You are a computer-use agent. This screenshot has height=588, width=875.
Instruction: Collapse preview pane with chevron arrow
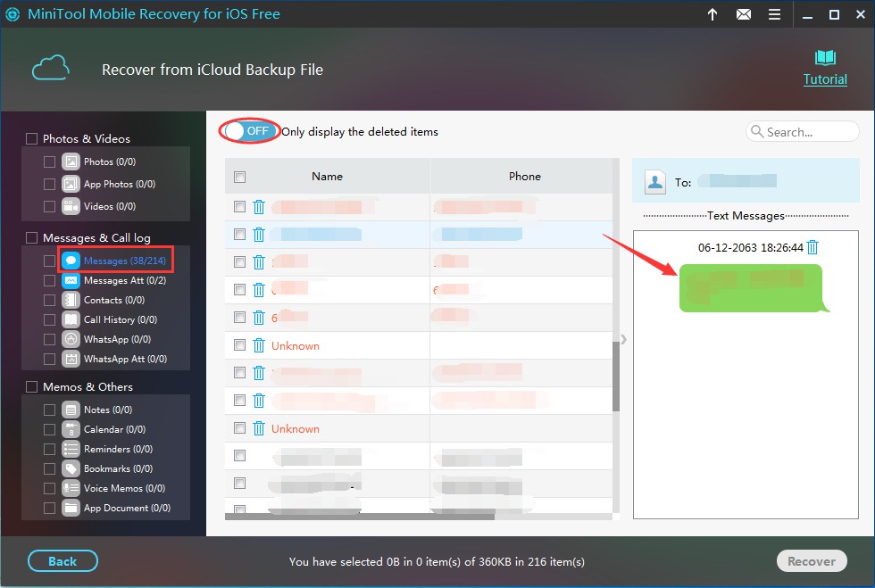click(x=623, y=339)
